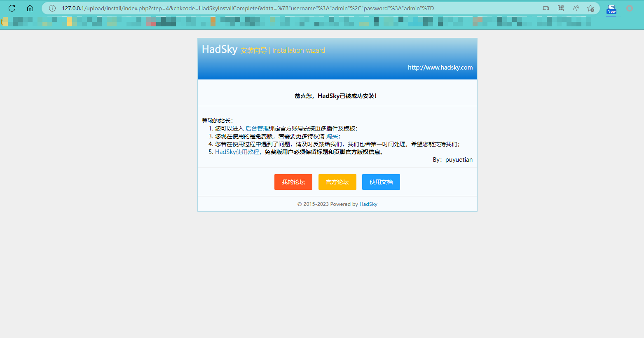Image resolution: width=644 pixels, height=338 pixels.
Task: Open the HadSky使用教程 tutorial link
Action: coord(237,152)
